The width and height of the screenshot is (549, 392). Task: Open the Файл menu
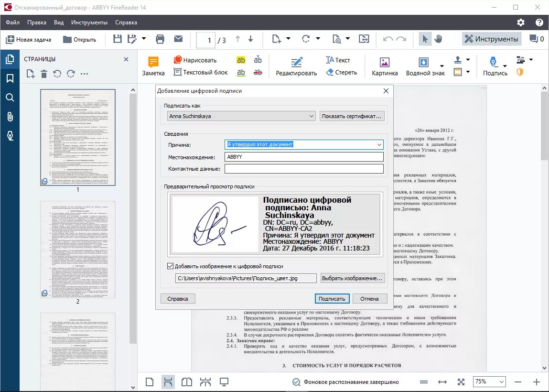pyautogui.click(x=12, y=22)
